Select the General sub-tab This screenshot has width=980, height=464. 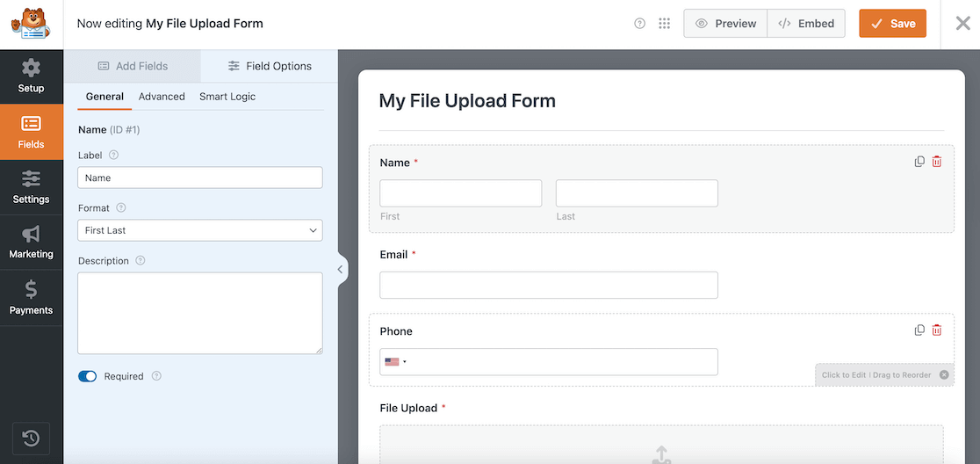[104, 97]
